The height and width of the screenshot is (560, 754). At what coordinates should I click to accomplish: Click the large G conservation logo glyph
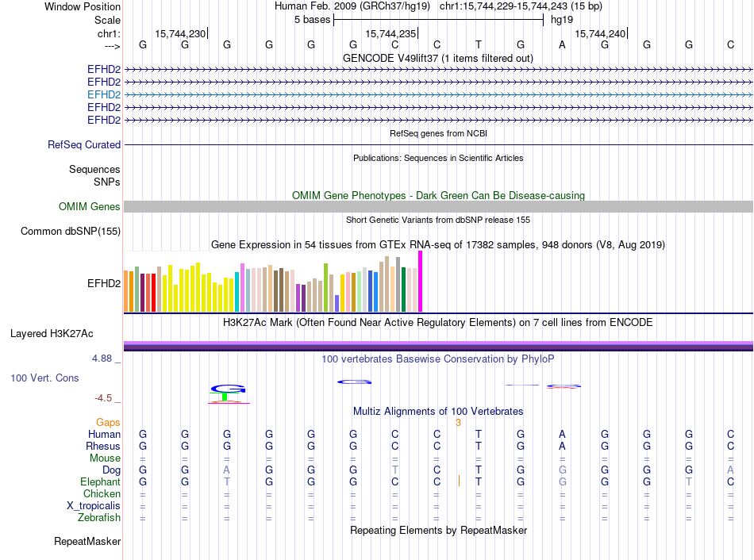click(x=228, y=389)
